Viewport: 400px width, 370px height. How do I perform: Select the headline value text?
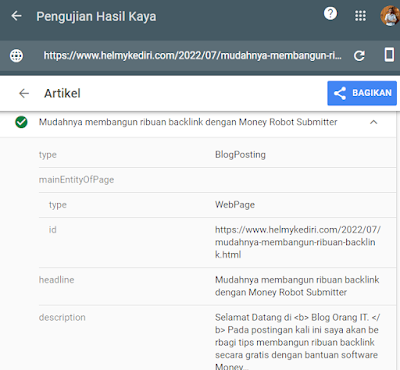click(297, 286)
